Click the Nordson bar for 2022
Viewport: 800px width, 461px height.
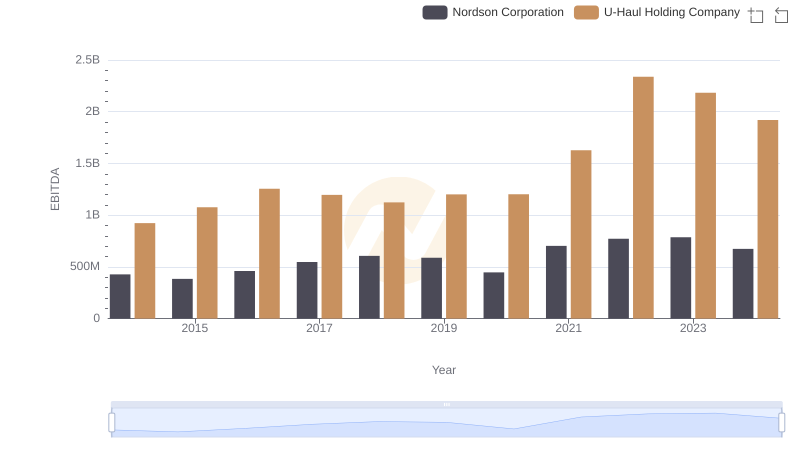point(618,278)
